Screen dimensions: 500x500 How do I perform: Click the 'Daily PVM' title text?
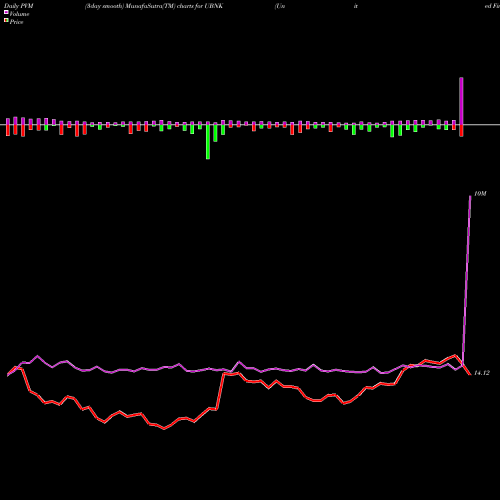[x=19, y=6]
